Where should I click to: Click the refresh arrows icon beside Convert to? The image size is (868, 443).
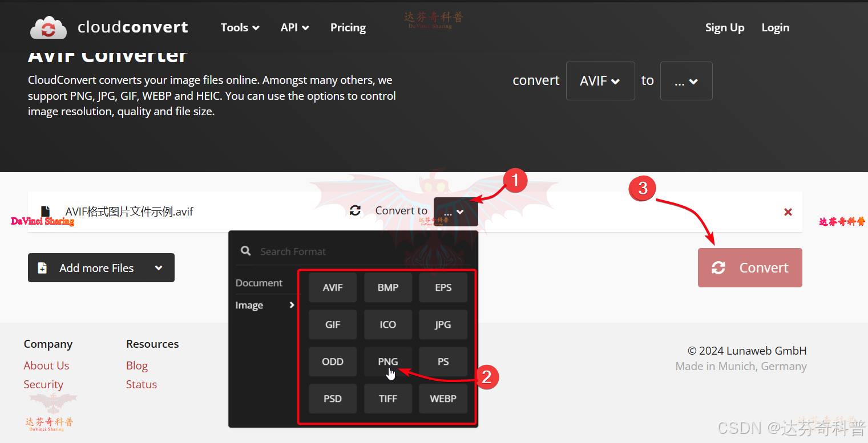(355, 211)
